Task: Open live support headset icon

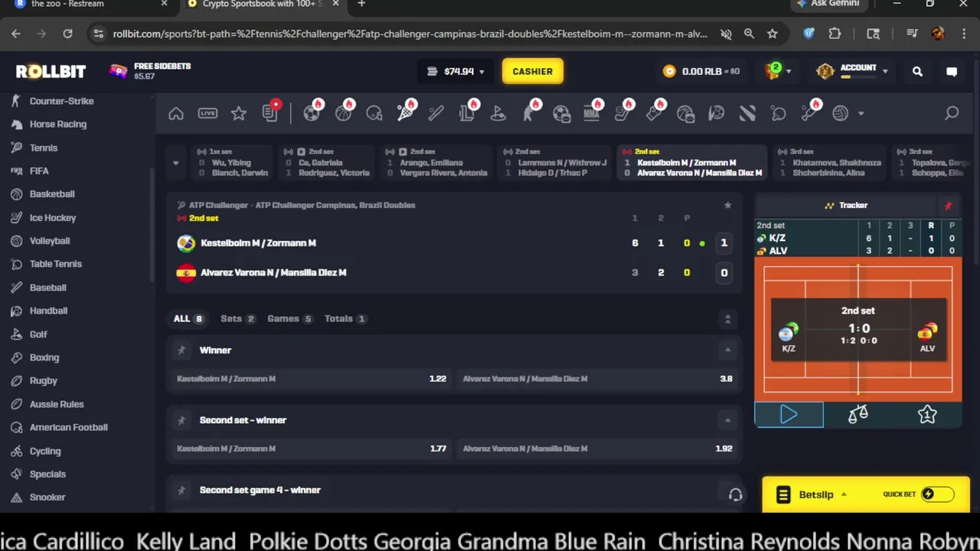Action: click(x=735, y=495)
